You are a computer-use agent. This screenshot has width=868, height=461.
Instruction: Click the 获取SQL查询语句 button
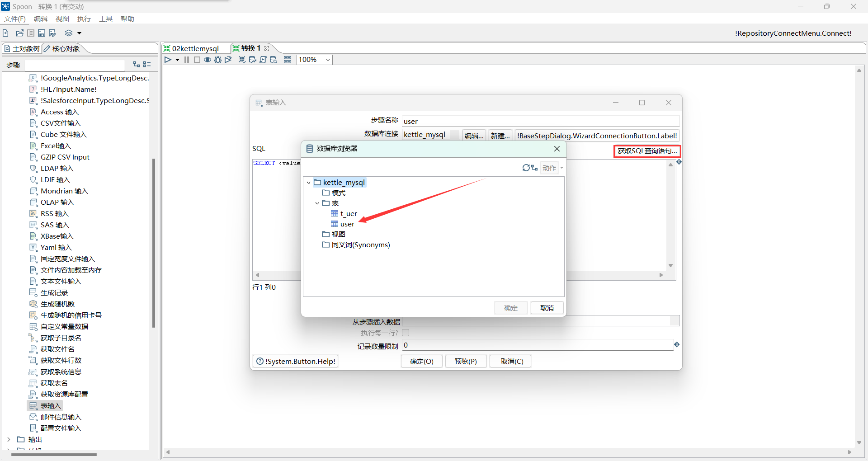tap(647, 151)
